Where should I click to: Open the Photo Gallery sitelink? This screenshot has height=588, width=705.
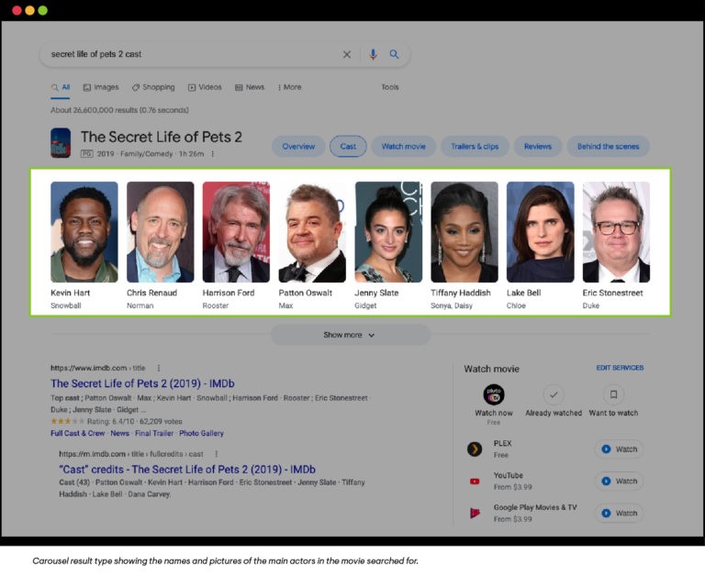tap(201, 434)
